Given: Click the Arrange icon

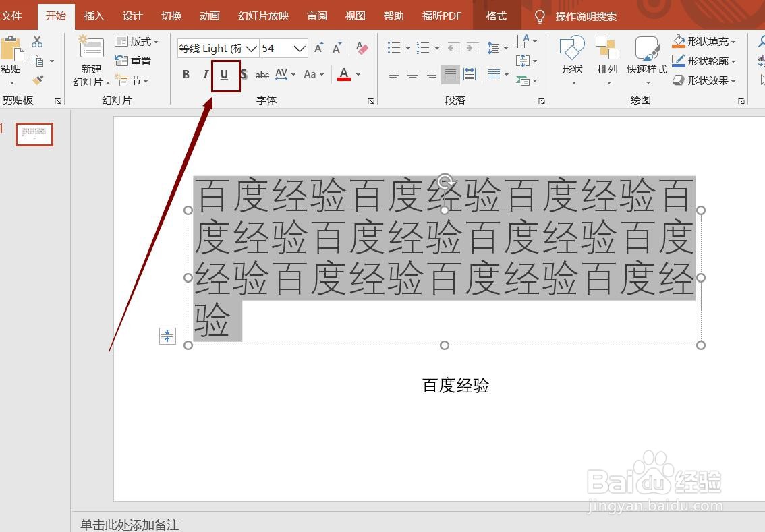Looking at the screenshot, I should click(607, 48).
